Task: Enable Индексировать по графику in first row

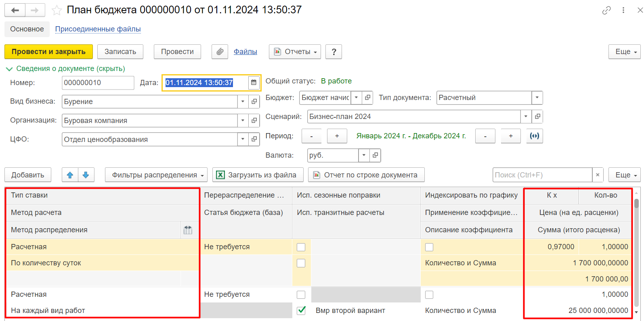Action: pyautogui.click(x=429, y=247)
